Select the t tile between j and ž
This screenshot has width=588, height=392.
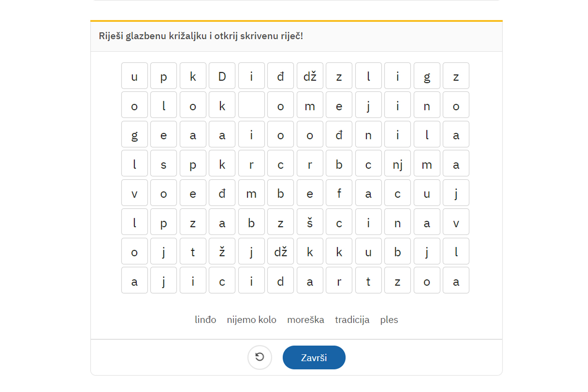click(x=193, y=252)
